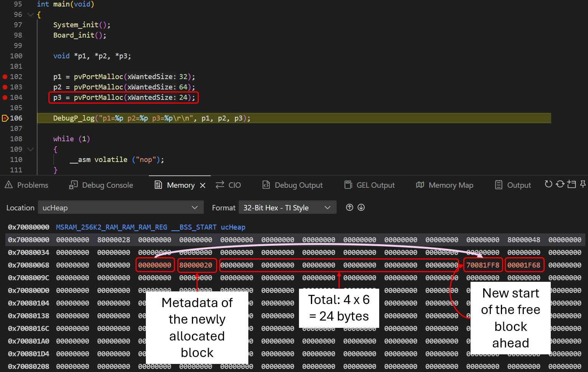Click the GEL Output panel icon

tap(348, 185)
